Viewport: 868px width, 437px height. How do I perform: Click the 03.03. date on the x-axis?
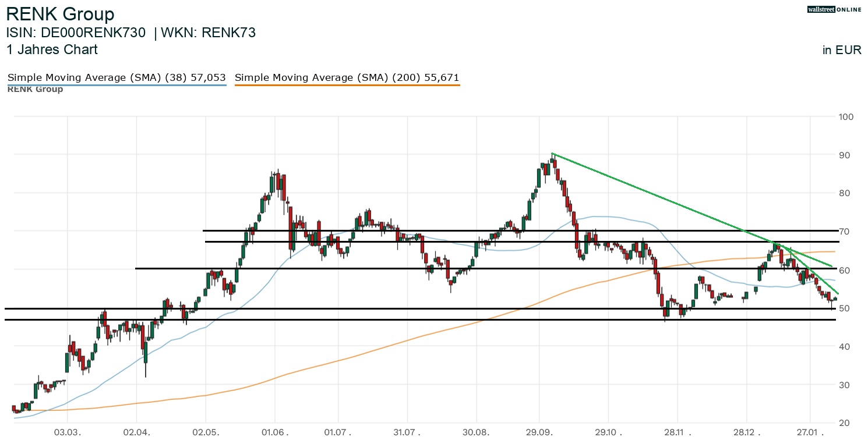click(x=68, y=433)
